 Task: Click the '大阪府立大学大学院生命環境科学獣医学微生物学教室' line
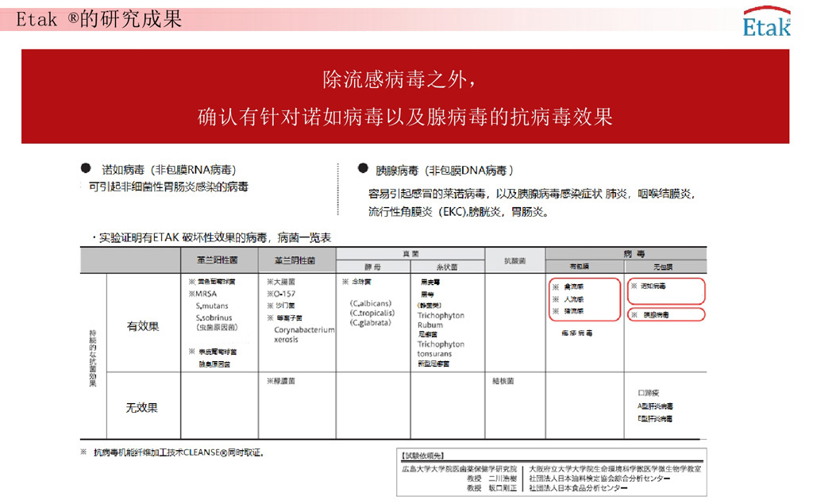click(x=615, y=469)
